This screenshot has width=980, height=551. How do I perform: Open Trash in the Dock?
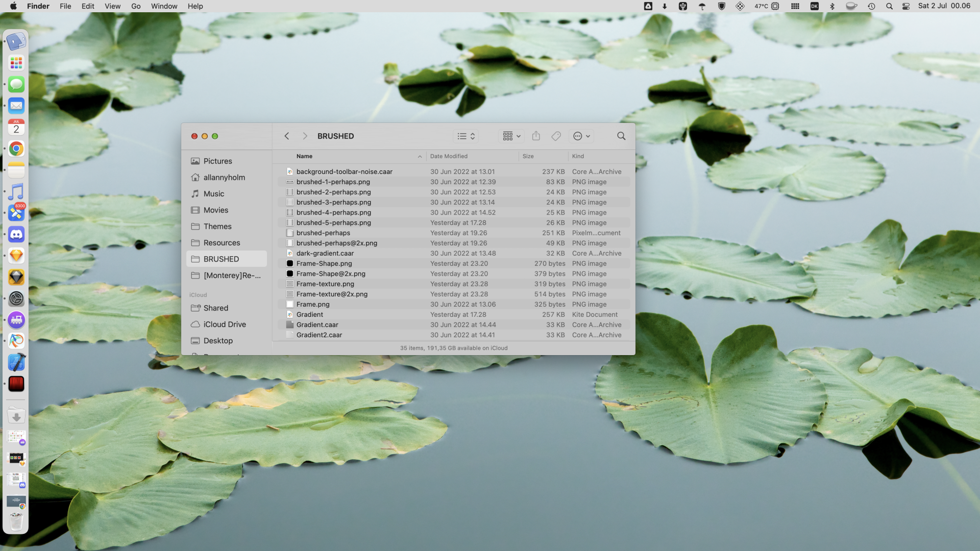(x=16, y=522)
